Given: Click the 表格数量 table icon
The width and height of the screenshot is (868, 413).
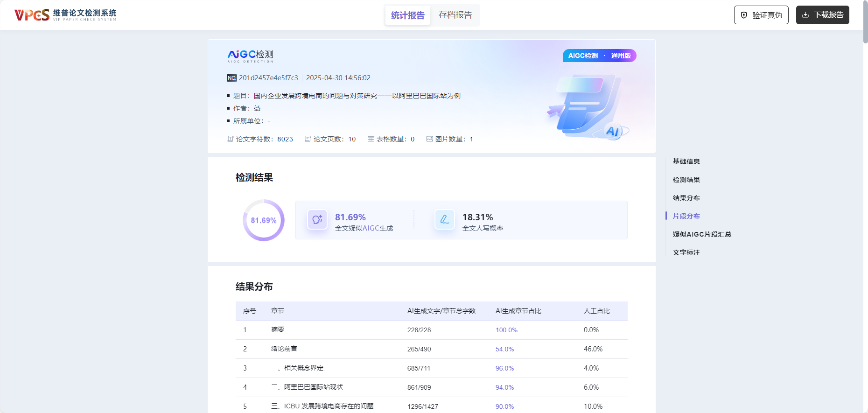Looking at the screenshot, I should (371, 139).
